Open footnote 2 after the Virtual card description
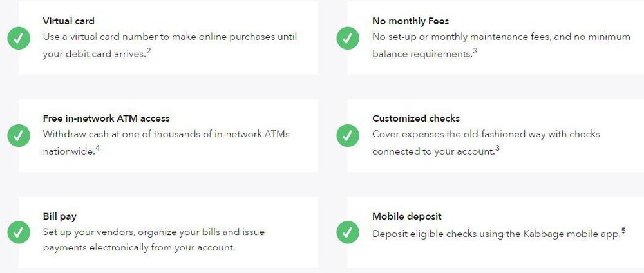Viewport: 644px width, 273px height. (x=148, y=51)
